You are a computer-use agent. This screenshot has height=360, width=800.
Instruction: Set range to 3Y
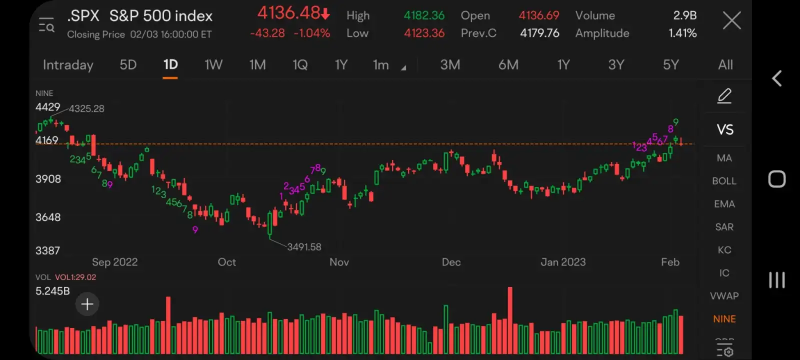[616, 65]
